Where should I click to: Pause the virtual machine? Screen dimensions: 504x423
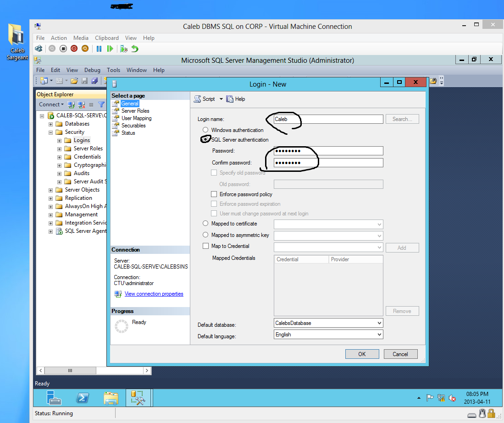tap(99, 49)
